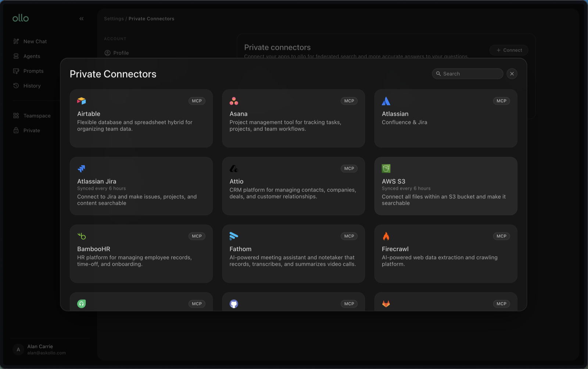Select the Fathom connector title
Image resolution: width=588 pixels, height=369 pixels.
[x=240, y=249]
